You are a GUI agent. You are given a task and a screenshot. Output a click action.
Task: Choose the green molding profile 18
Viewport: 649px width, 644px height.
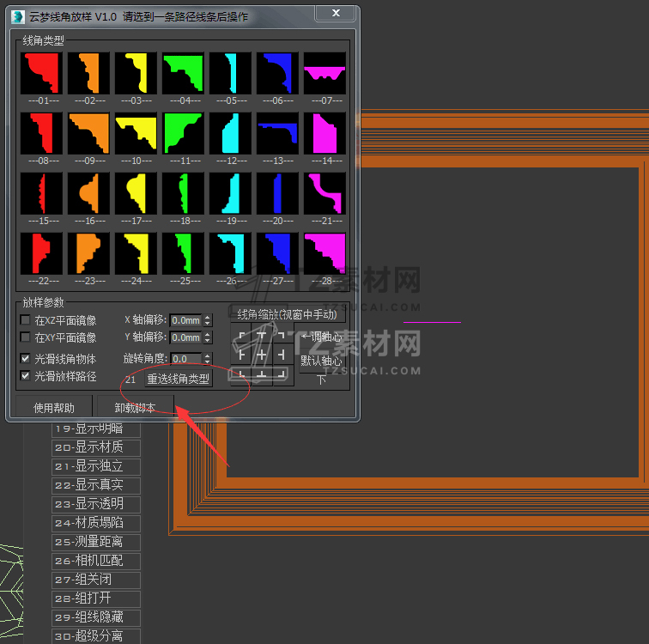pos(183,193)
